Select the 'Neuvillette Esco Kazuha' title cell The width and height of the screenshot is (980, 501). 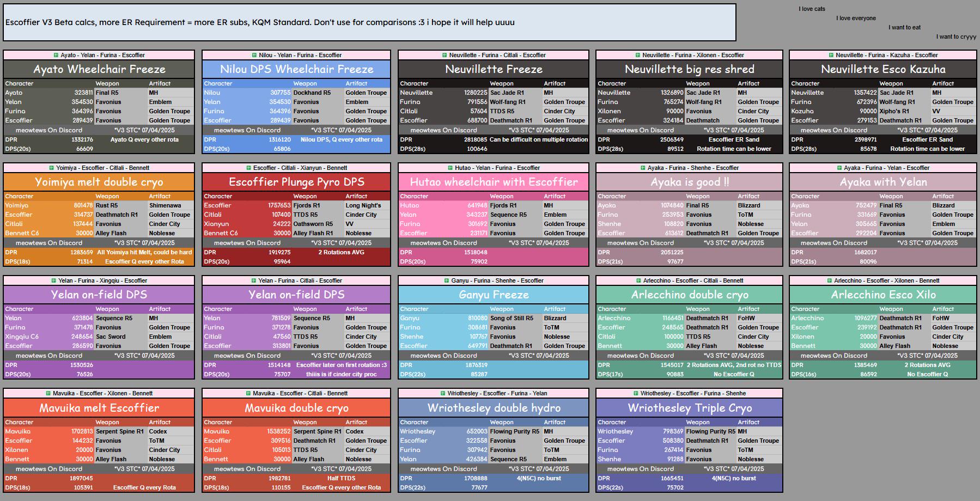point(883,69)
